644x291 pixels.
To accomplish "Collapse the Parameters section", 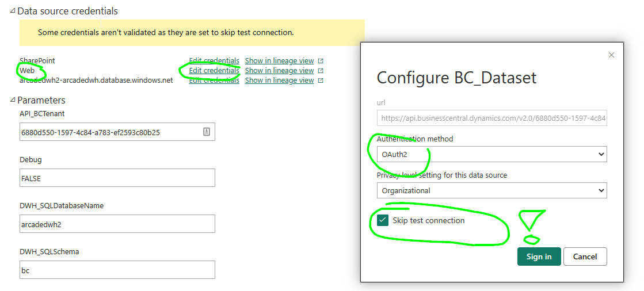I will tap(13, 100).
